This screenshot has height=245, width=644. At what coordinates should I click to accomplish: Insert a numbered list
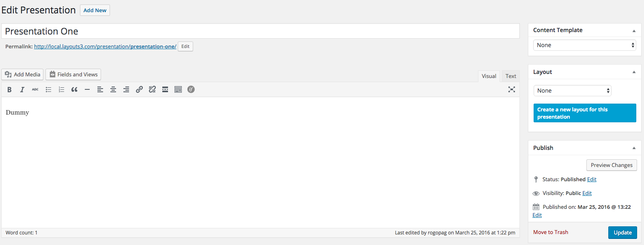click(61, 89)
